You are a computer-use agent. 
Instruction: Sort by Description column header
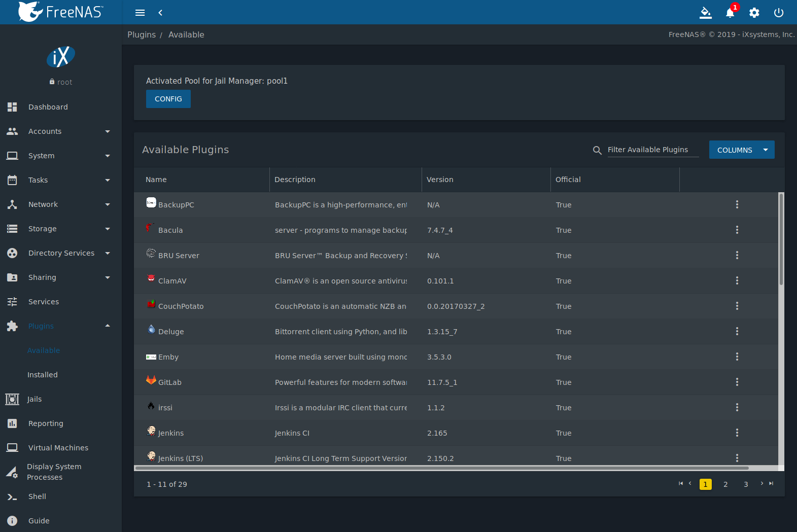(x=295, y=180)
